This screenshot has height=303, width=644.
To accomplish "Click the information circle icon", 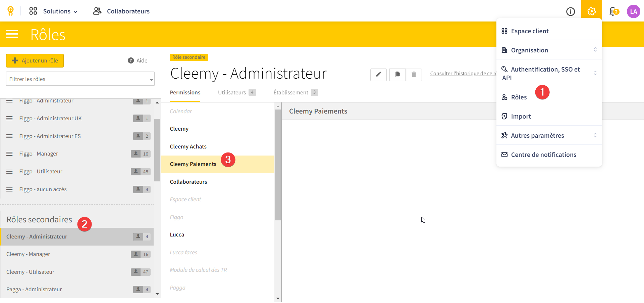I will coord(571,11).
